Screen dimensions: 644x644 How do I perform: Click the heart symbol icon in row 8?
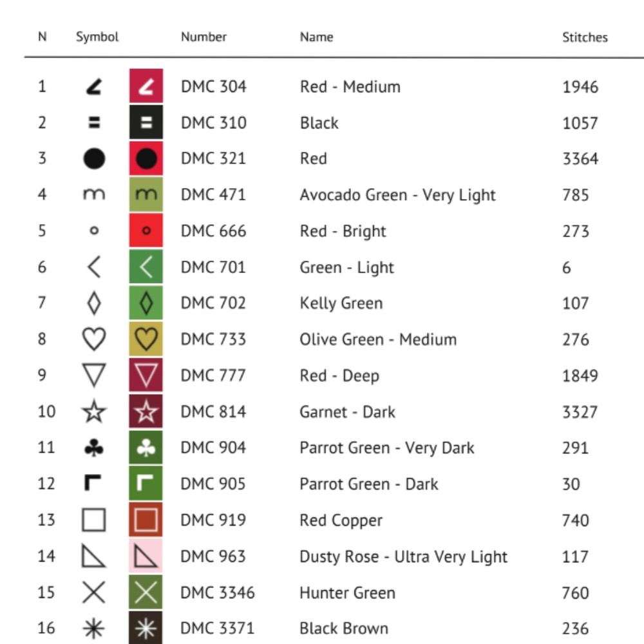coord(94,339)
